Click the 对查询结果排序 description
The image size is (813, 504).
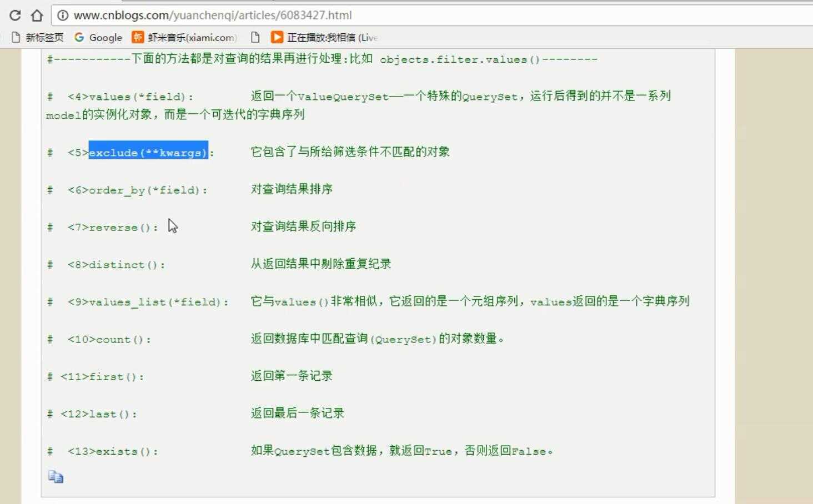(x=292, y=189)
